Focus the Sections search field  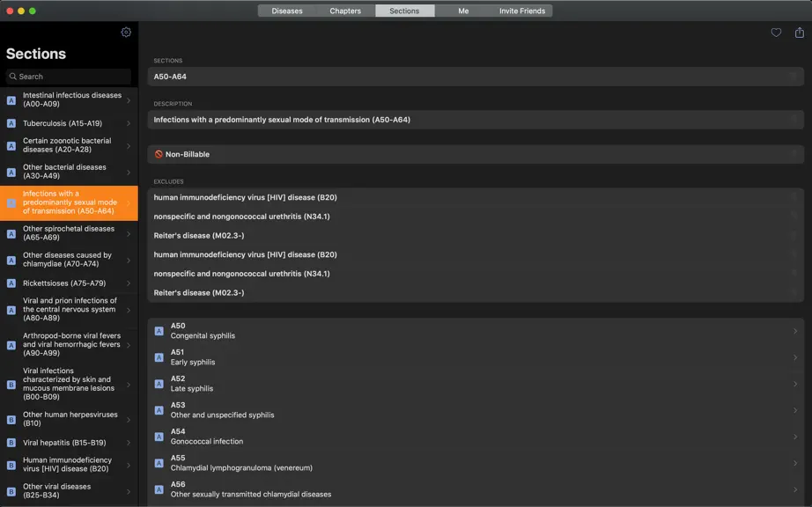click(x=69, y=77)
